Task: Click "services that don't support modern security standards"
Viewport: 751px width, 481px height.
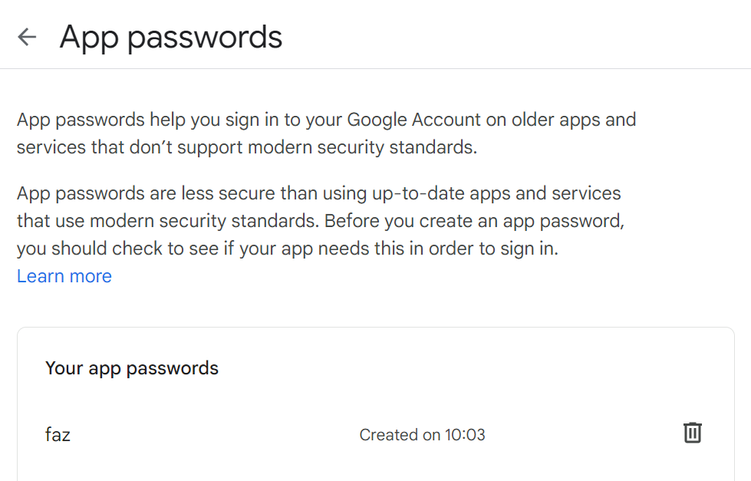Action: (247, 148)
